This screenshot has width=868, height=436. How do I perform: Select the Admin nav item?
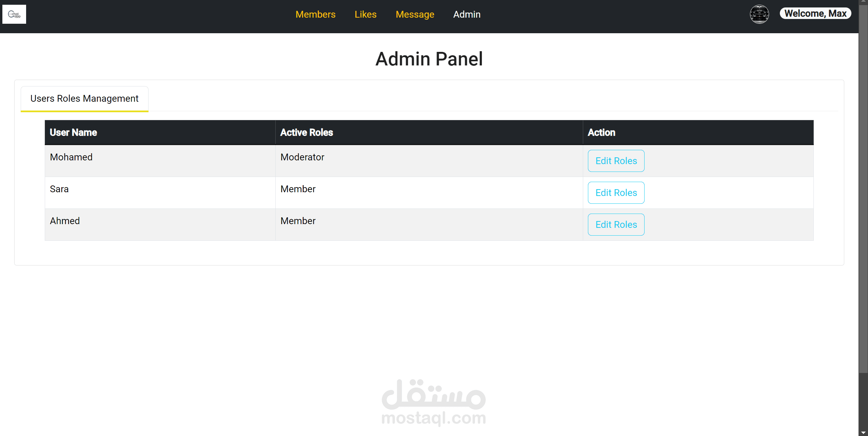(x=467, y=14)
